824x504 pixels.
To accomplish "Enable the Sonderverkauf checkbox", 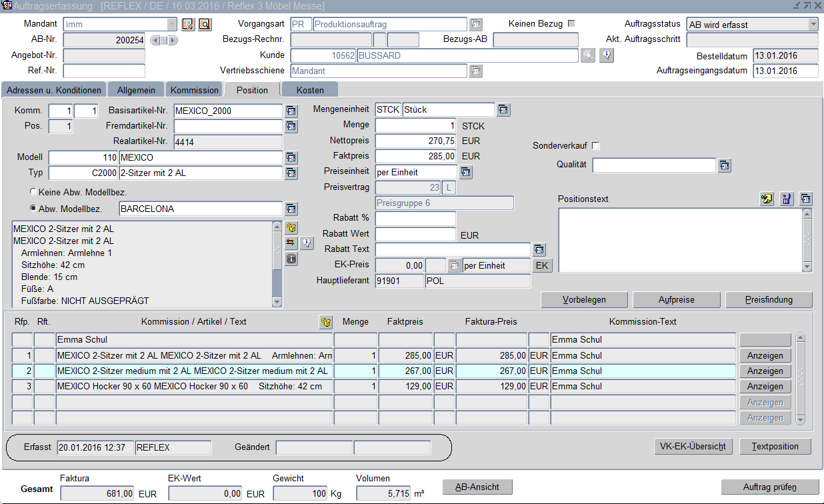I will (x=596, y=146).
